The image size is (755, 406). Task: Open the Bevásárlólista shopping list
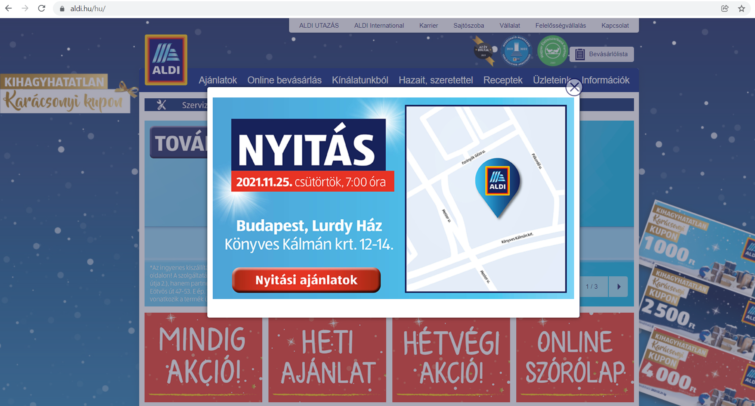point(601,54)
